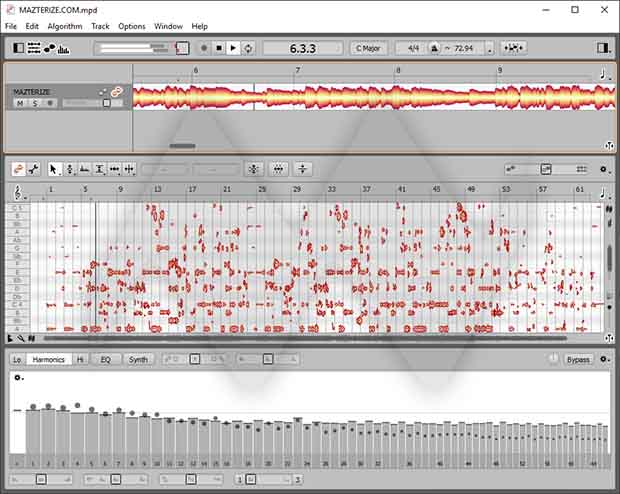The width and height of the screenshot is (620, 494).
Task: Select the Amplitude tool
Action: pyautogui.click(x=100, y=169)
